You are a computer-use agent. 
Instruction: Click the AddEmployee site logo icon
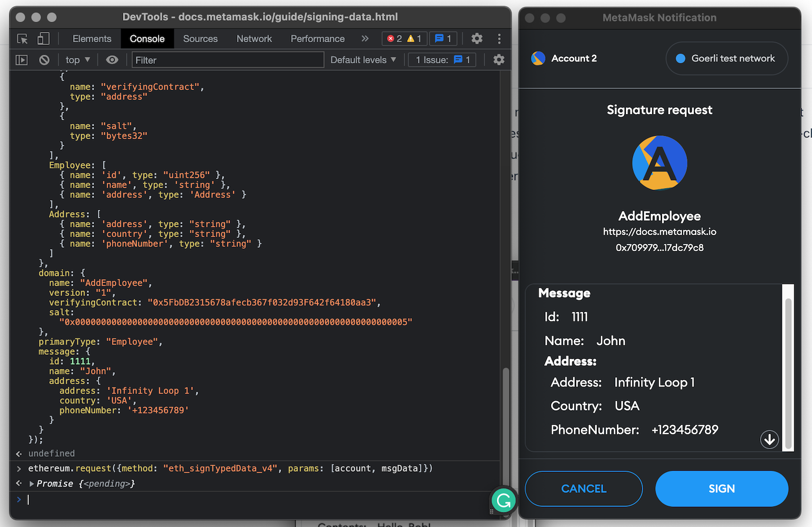(x=659, y=163)
